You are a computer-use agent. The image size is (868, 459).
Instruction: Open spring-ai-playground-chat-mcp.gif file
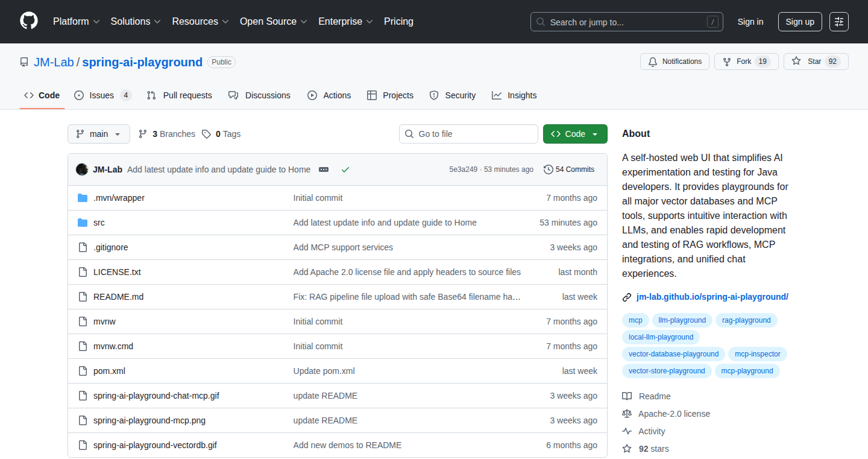click(156, 396)
